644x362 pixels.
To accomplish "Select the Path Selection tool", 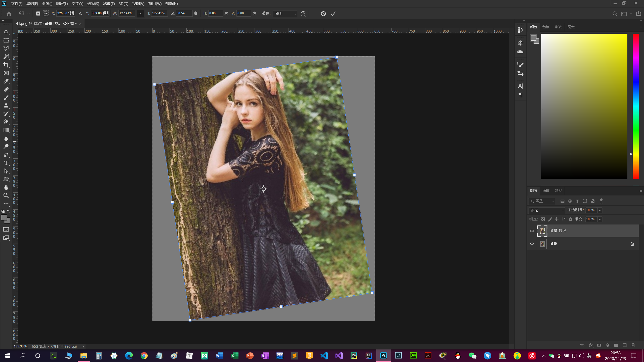I will [6, 171].
